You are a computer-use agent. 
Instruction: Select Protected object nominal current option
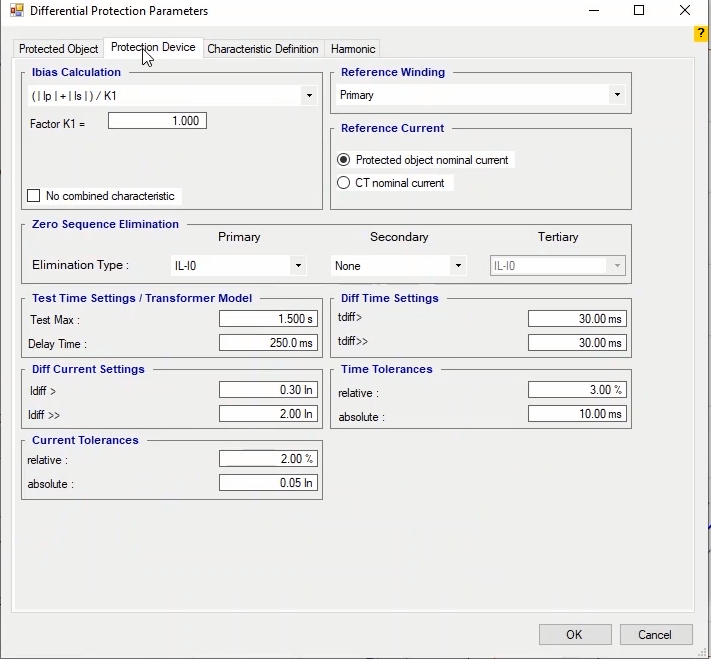click(x=344, y=160)
